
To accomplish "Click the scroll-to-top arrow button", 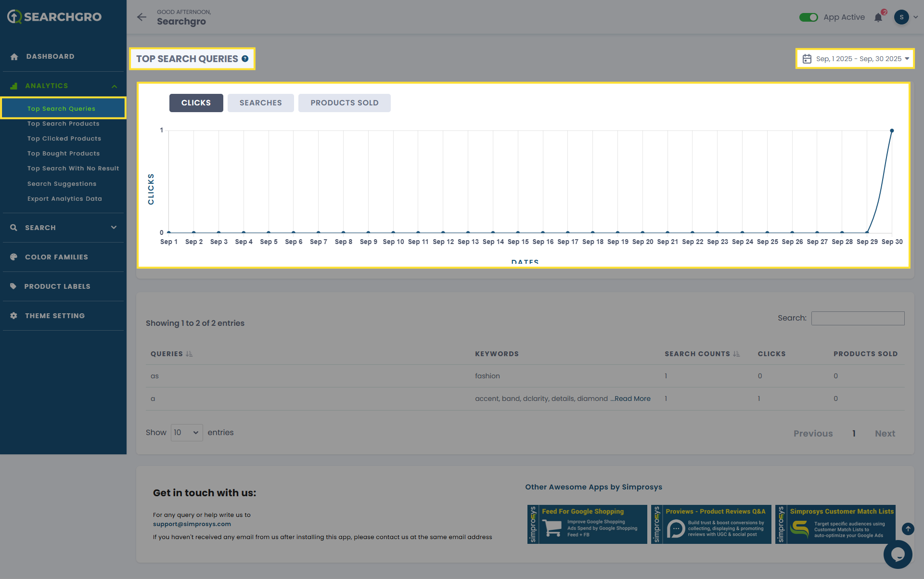I will (x=908, y=529).
